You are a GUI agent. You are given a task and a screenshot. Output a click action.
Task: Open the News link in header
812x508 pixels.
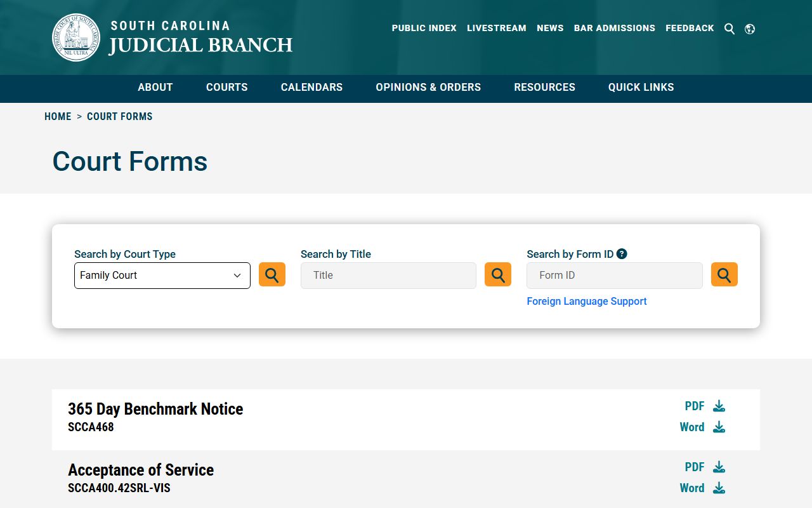pyautogui.click(x=550, y=28)
